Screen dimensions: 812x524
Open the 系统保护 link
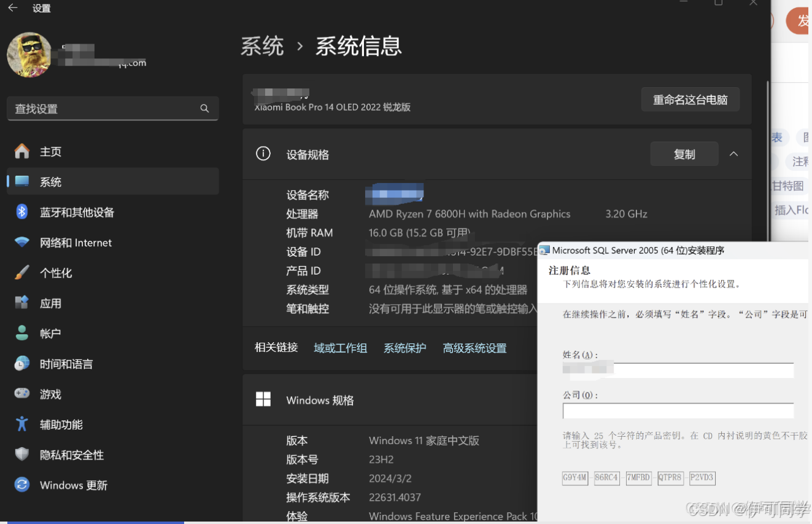pyautogui.click(x=404, y=348)
